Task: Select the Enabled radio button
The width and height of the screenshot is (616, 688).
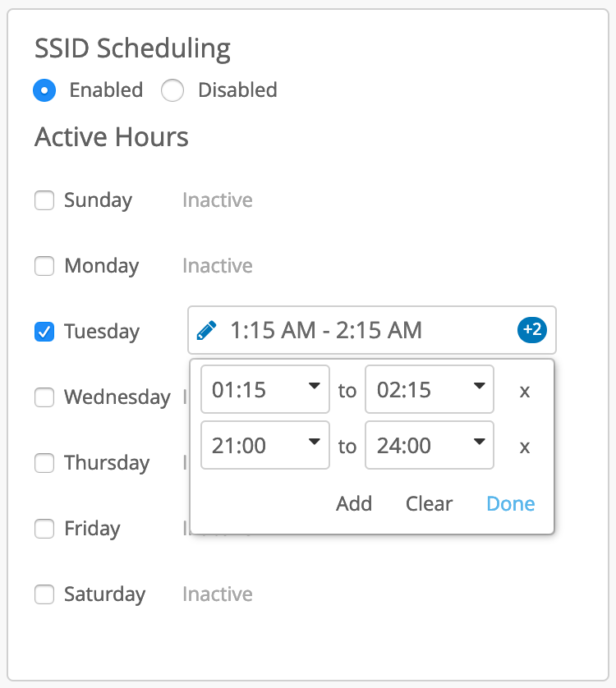Action: click(44, 89)
